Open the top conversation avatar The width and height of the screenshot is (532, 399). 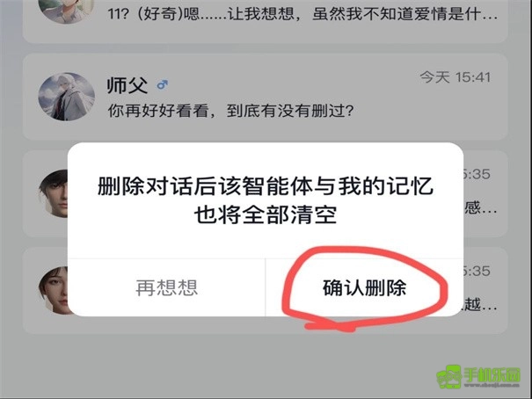[x=67, y=9]
